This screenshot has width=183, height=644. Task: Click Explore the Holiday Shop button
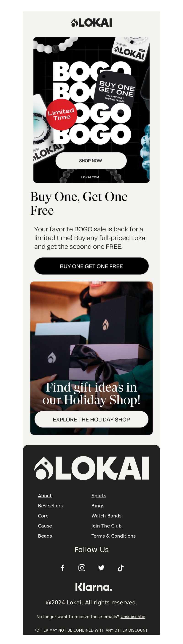click(x=91, y=419)
